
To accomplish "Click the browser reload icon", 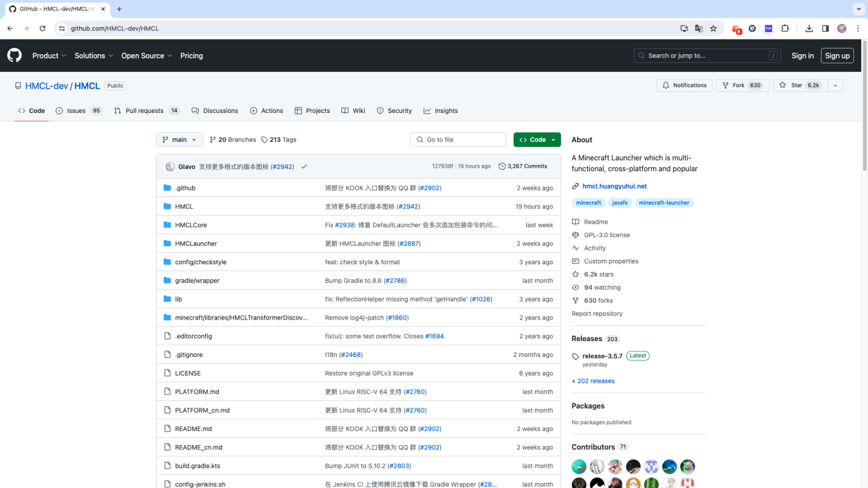I will pyautogui.click(x=42, y=28).
